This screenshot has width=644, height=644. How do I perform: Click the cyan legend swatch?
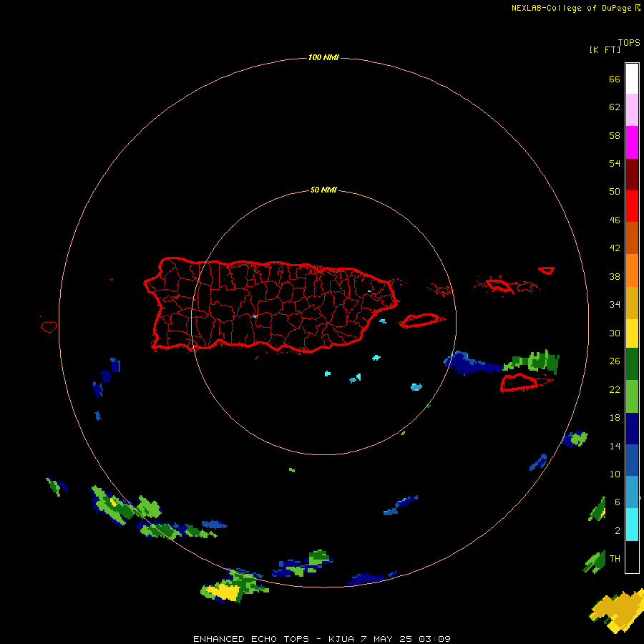[x=632, y=525]
